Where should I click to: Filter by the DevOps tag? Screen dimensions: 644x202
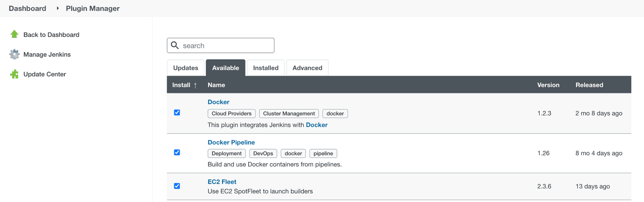(263, 153)
